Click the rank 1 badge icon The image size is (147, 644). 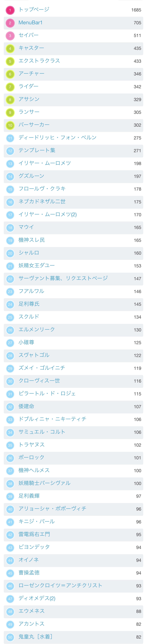point(10,10)
